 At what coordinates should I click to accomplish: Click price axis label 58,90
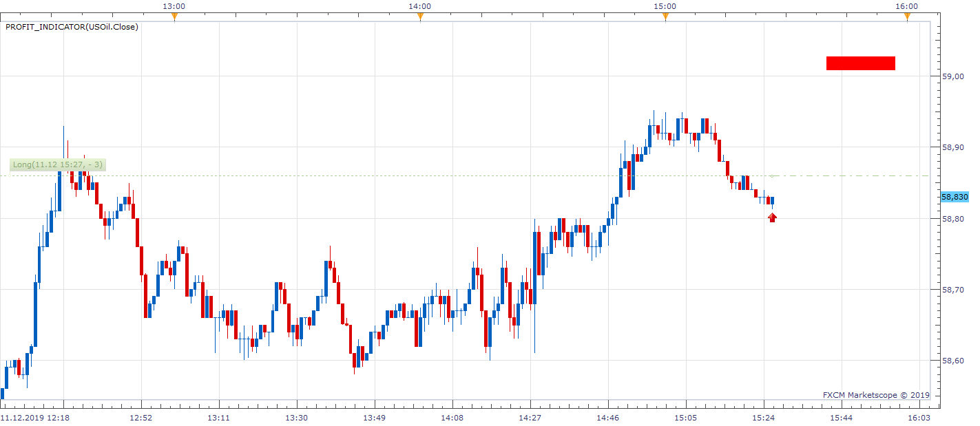[953, 147]
